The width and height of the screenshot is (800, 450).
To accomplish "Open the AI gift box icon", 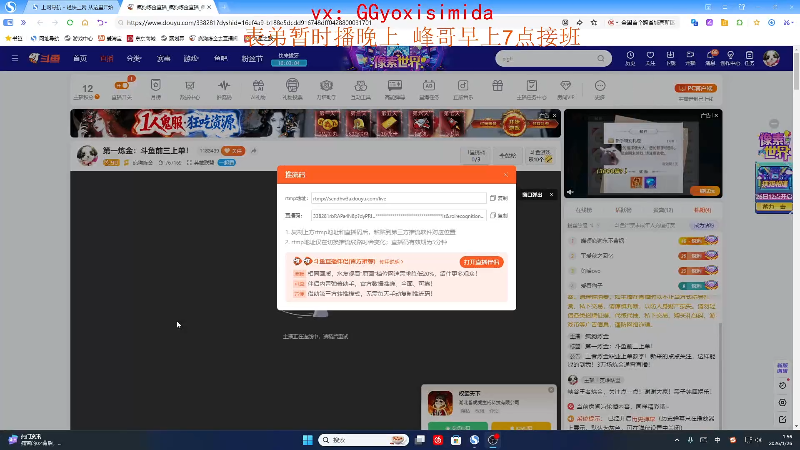I will point(258,89).
